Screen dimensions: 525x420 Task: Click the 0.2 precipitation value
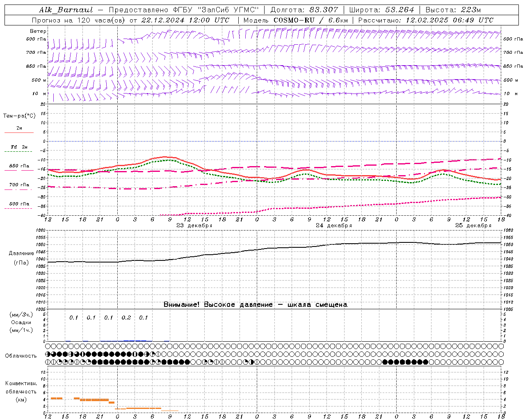coord(126,318)
